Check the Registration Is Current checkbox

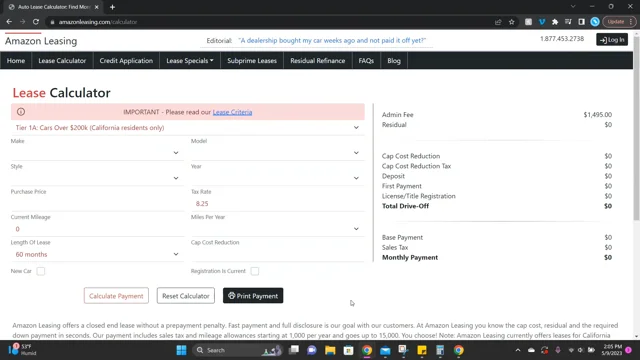255,271
